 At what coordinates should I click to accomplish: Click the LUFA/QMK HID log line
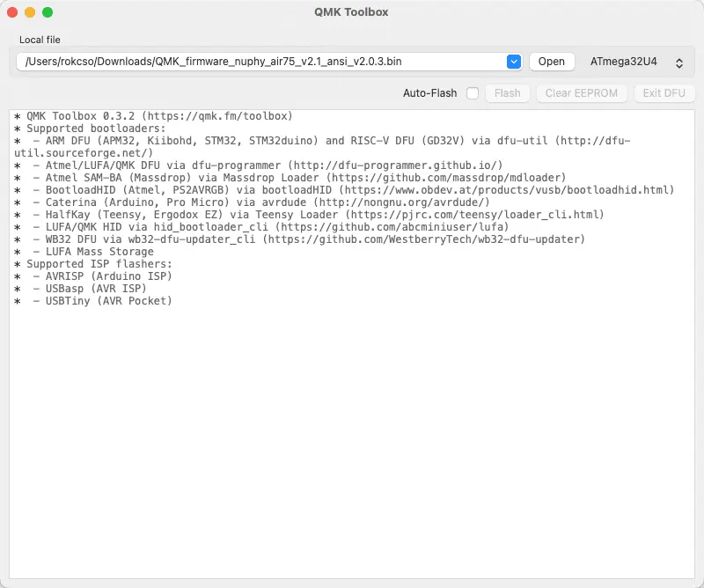click(261, 227)
